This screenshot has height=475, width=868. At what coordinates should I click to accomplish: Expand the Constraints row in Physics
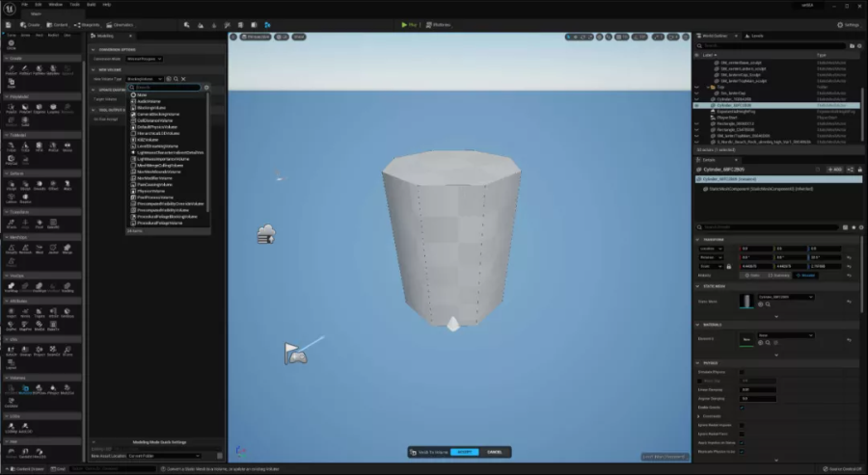tap(698, 416)
